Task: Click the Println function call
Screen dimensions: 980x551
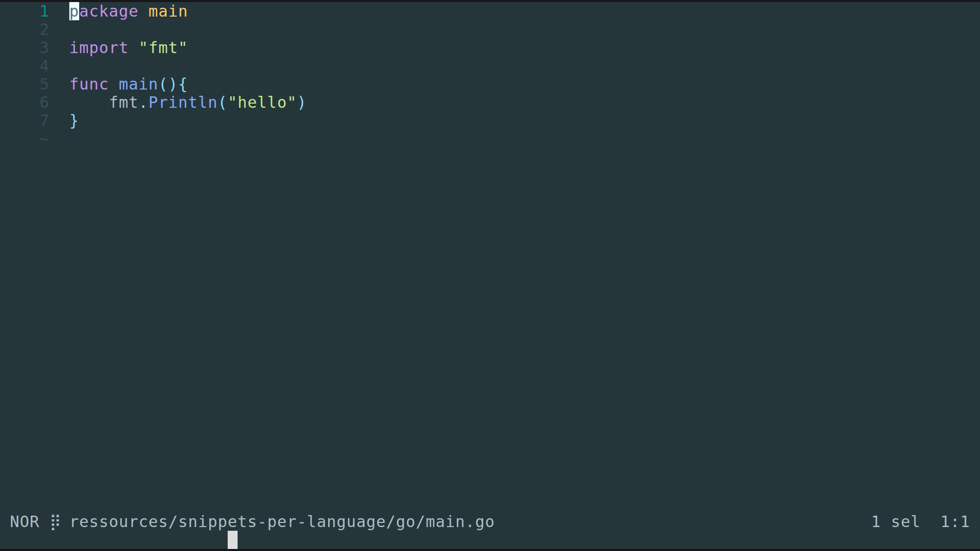Action: point(183,103)
